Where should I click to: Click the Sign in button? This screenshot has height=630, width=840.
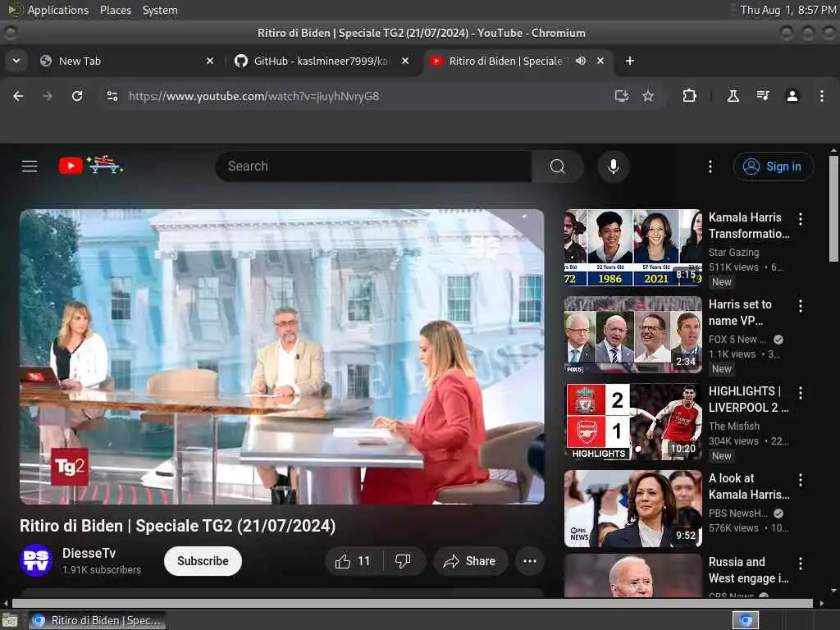[774, 167]
